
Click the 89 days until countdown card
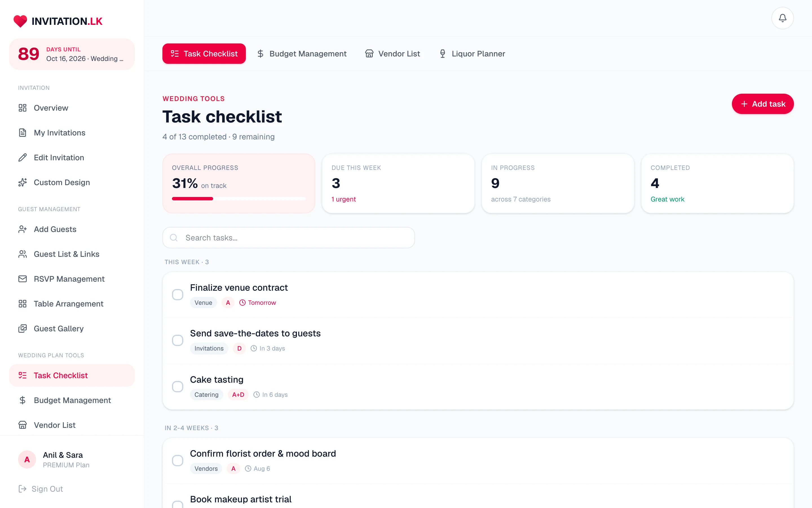pyautogui.click(x=72, y=54)
